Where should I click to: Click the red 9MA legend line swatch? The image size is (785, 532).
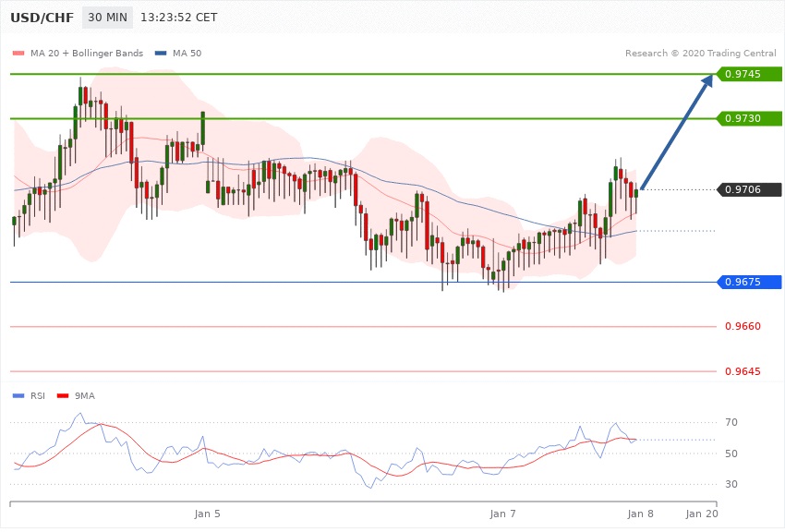pyautogui.click(x=63, y=395)
